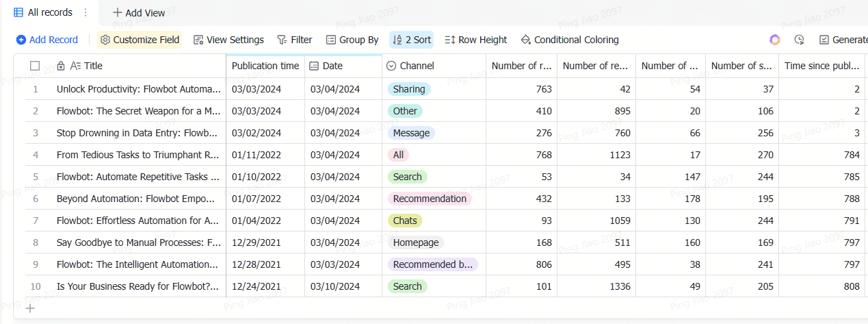868x324 pixels.
Task: Click the purple circular AI assistant icon
Action: pyautogui.click(x=774, y=40)
